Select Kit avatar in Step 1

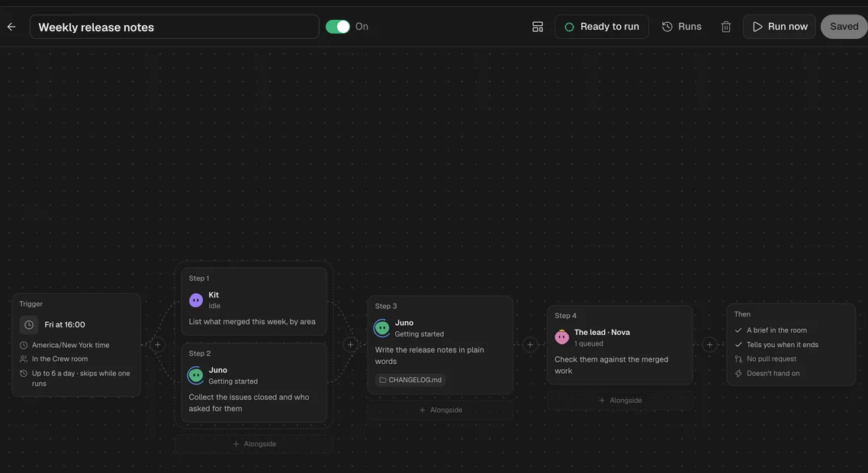tap(196, 300)
